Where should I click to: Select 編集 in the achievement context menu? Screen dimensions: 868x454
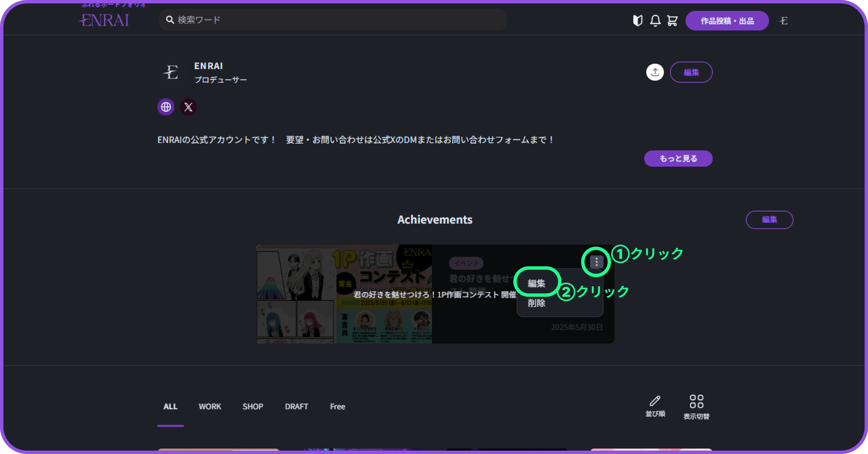536,283
